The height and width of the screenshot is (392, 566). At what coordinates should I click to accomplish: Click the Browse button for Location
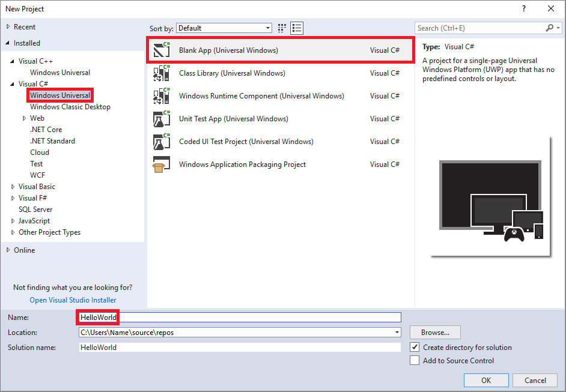point(434,332)
